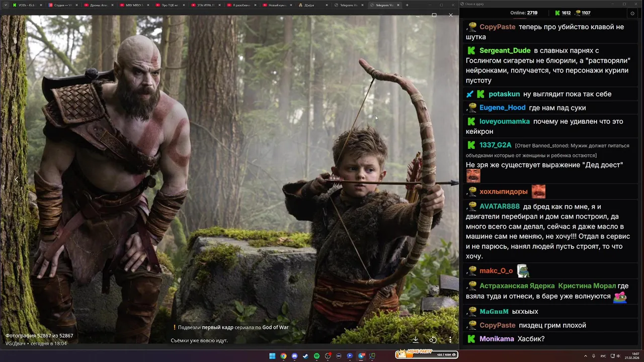Switch to the Я разоблачил YouTube tab
Viewport: 644px width, 362px height.
coord(240,5)
